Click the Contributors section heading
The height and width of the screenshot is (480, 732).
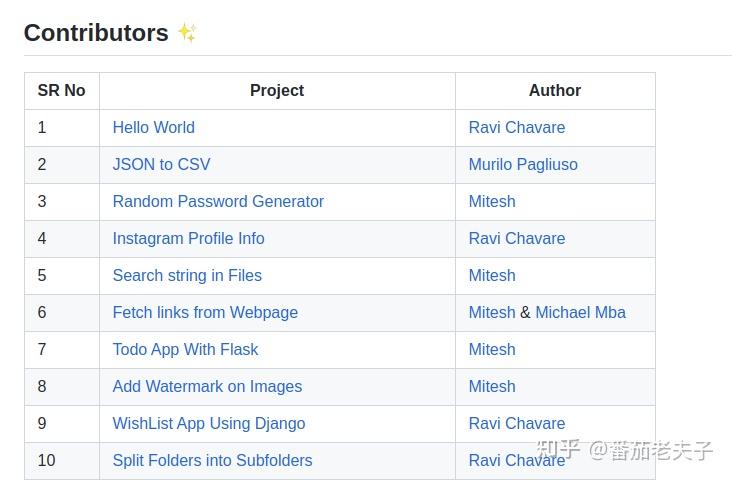(96, 32)
